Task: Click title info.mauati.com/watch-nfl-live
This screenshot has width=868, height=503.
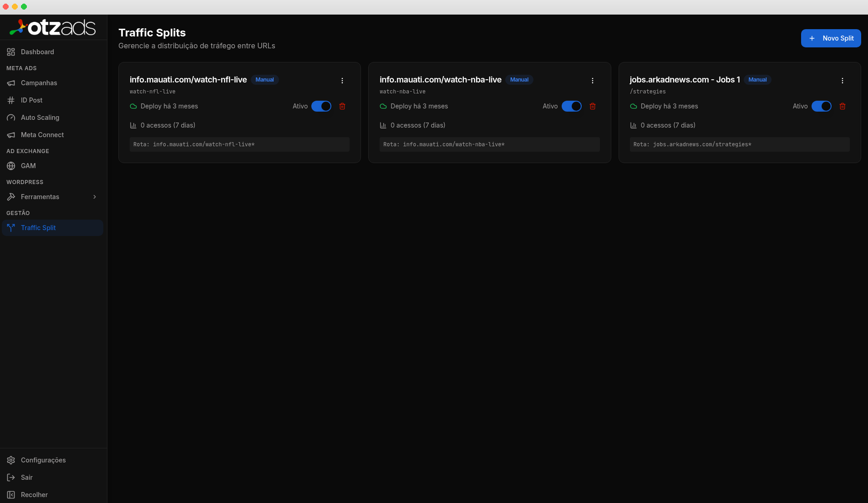Action: click(x=188, y=80)
